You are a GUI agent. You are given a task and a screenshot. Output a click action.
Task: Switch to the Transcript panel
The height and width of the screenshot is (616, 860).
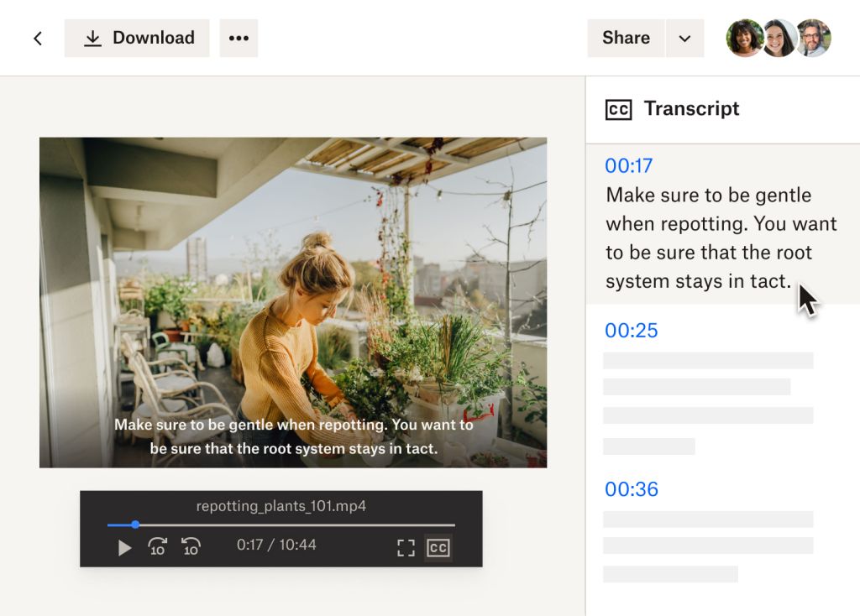[x=691, y=109]
